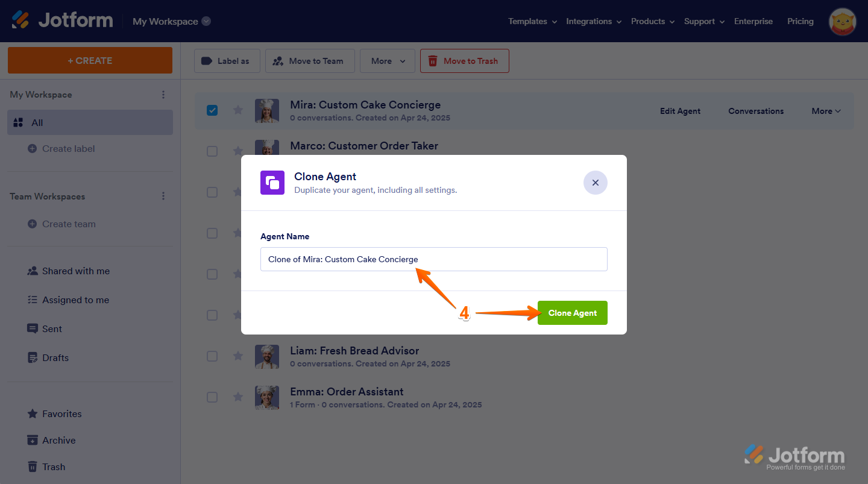Image resolution: width=868 pixels, height=484 pixels.
Task: Open the user avatar profile menu
Action: (x=843, y=22)
